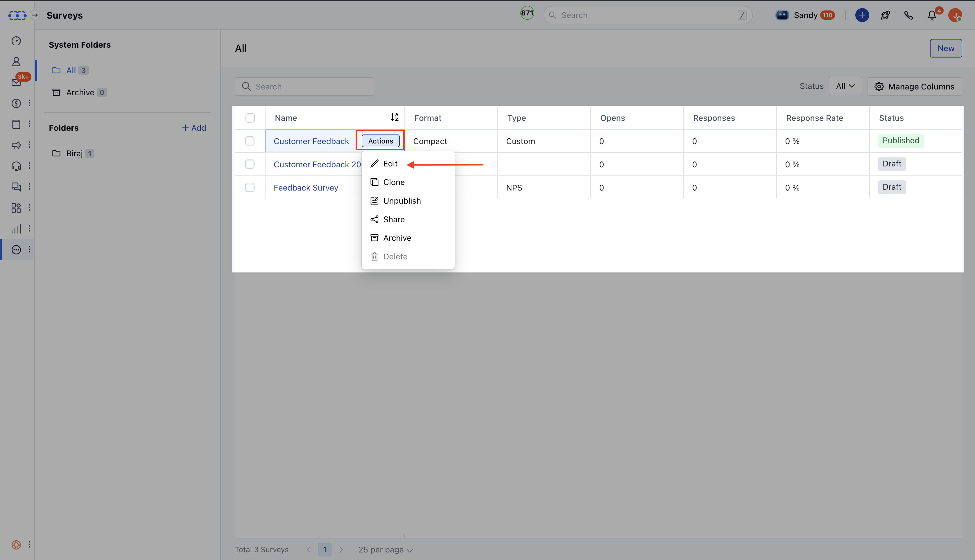The width and height of the screenshot is (975, 560).
Task: Select Unpublish in the Actions menu
Action: point(401,200)
